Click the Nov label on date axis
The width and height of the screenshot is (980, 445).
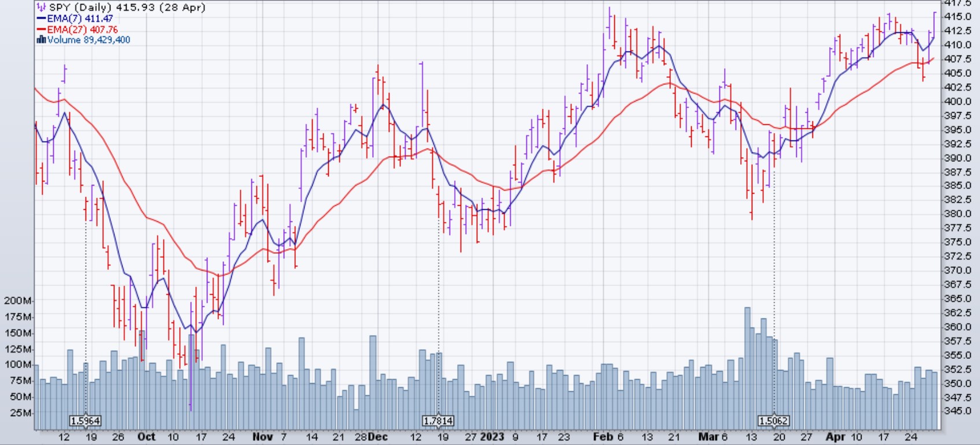(x=262, y=437)
